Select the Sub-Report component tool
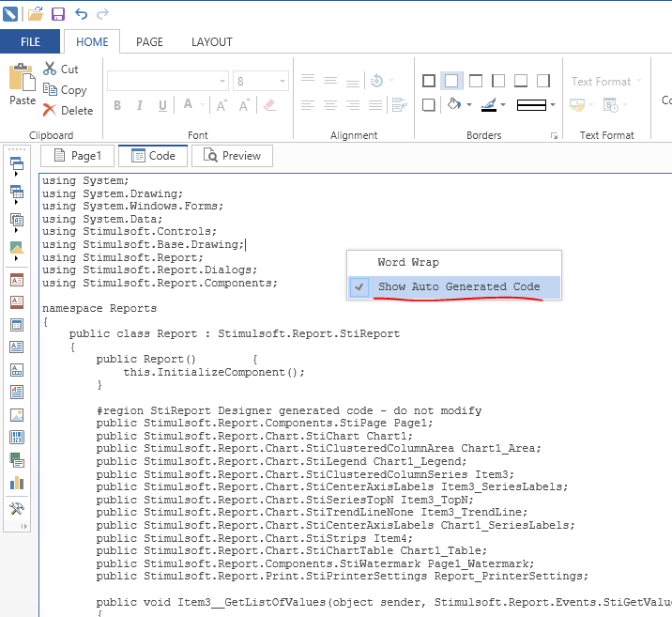672x617 pixels. point(17,460)
